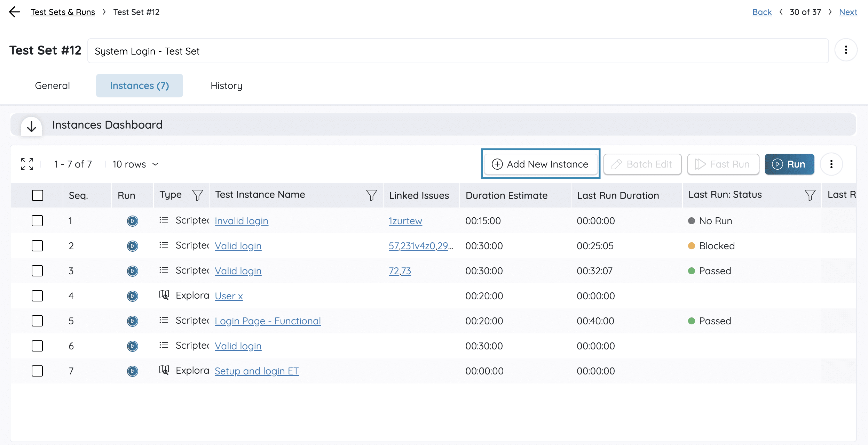This screenshot has height=445, width=868.
Task: Click the Next link at top right
Action: click(848, 12)
